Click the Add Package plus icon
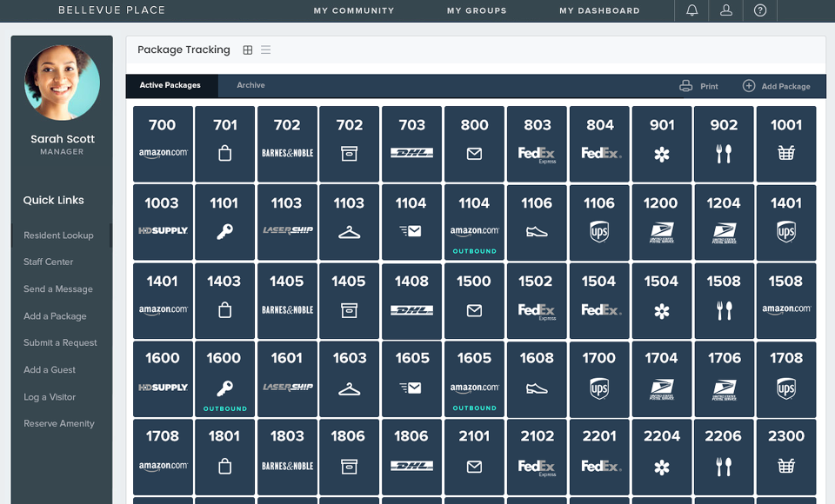 749,86
